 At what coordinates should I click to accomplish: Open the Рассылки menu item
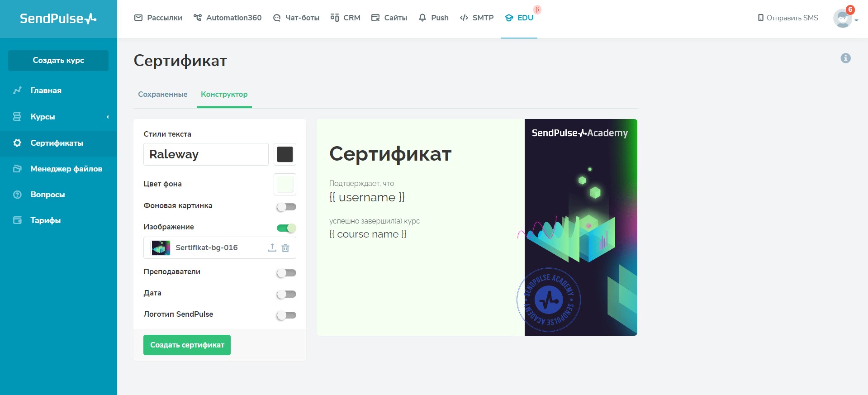[x=158, y=18]
